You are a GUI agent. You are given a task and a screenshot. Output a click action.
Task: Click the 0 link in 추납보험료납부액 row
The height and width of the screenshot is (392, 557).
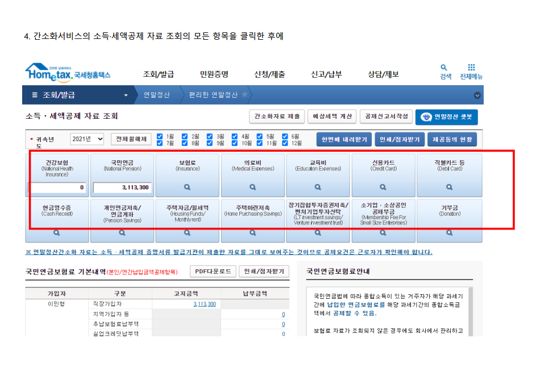283,324
